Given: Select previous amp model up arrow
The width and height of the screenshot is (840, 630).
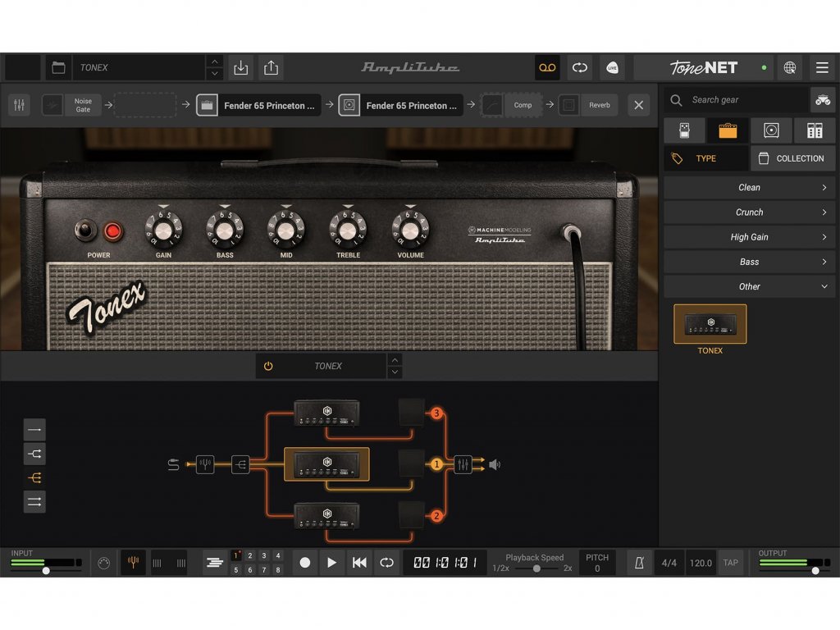Looking at the screenshot, I should tap(395, 360).
